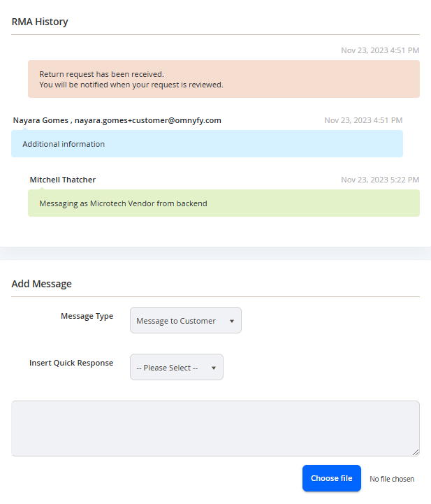The image size is (431, 504).
Task: Click the timestamp above the return request notice
Action: click(380, 50)
